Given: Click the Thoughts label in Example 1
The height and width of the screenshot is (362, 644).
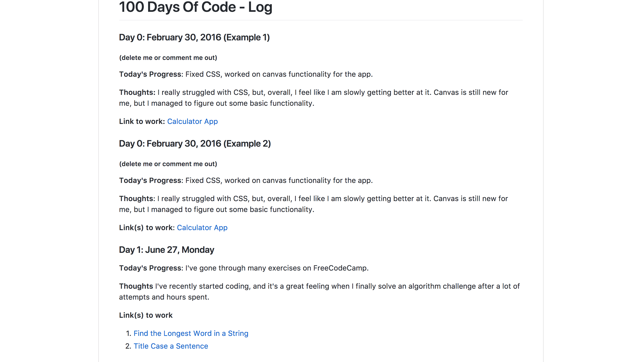Looking at the screenshot, I should (x=137, y=92).
